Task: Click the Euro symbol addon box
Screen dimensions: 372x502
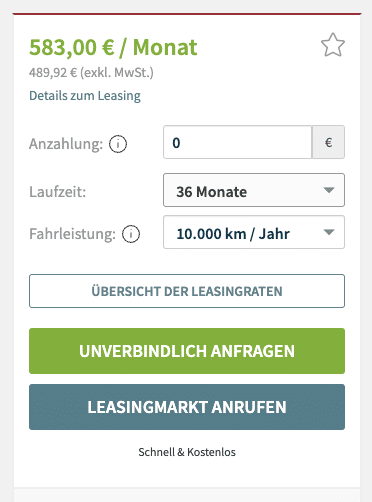Action: [x=328, y=142]
